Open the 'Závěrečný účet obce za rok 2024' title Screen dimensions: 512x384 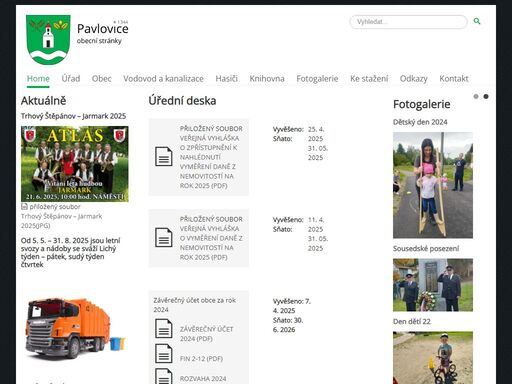tap(194, 305)
